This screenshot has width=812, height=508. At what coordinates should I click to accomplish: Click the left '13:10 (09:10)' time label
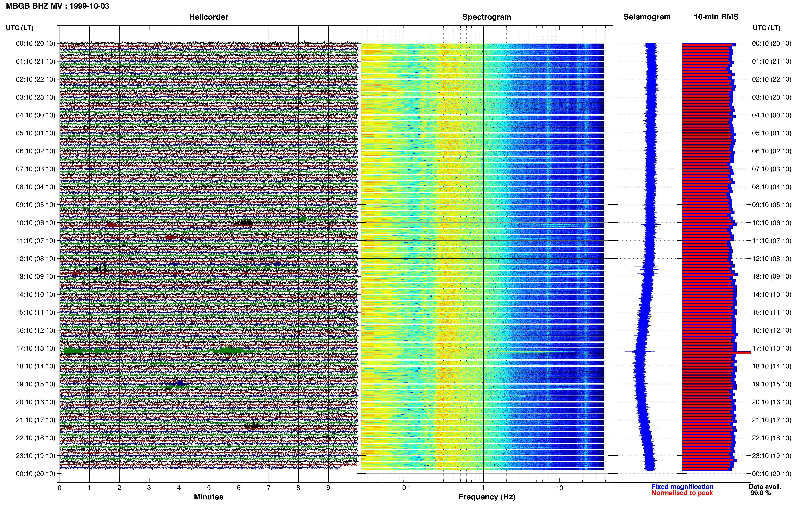click(36, 277)
